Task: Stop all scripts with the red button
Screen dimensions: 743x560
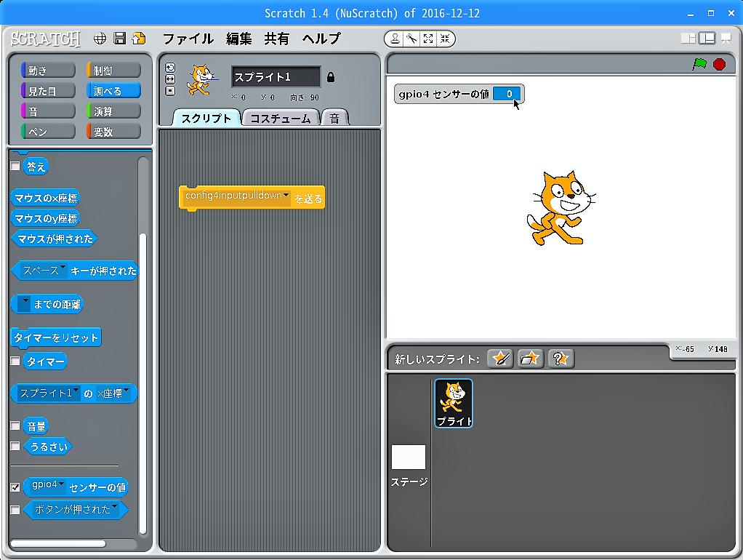Action: point(719,64)
